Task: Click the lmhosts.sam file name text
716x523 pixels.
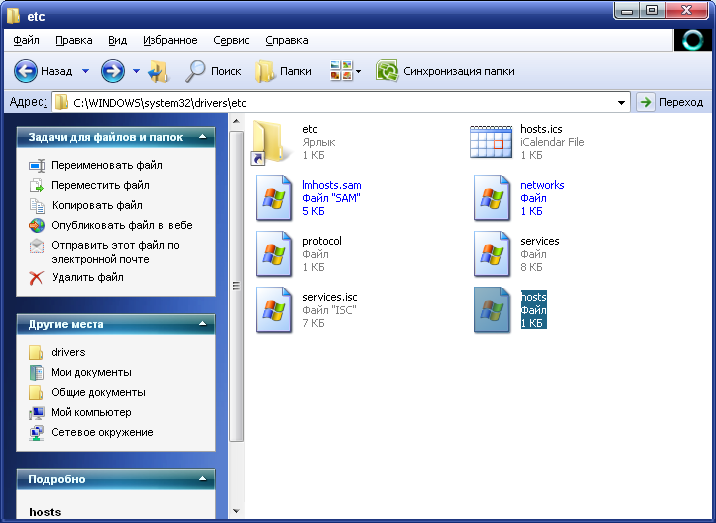Action: 332,185
